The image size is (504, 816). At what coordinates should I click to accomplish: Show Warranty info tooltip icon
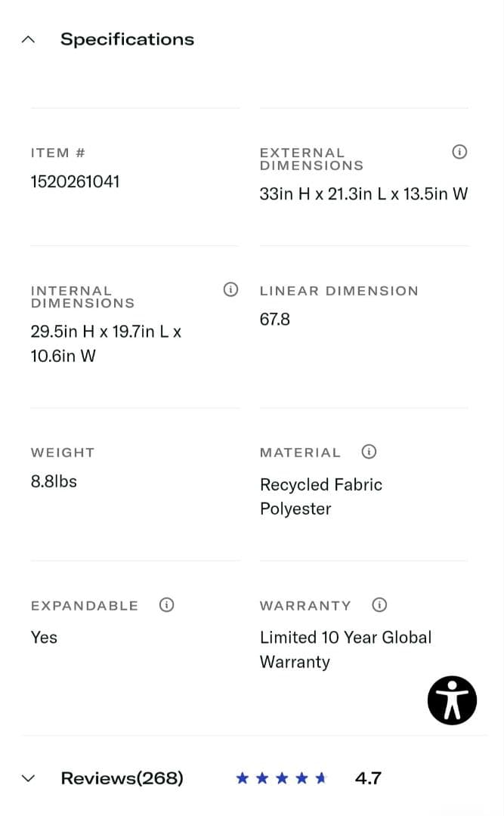point(380,604)
